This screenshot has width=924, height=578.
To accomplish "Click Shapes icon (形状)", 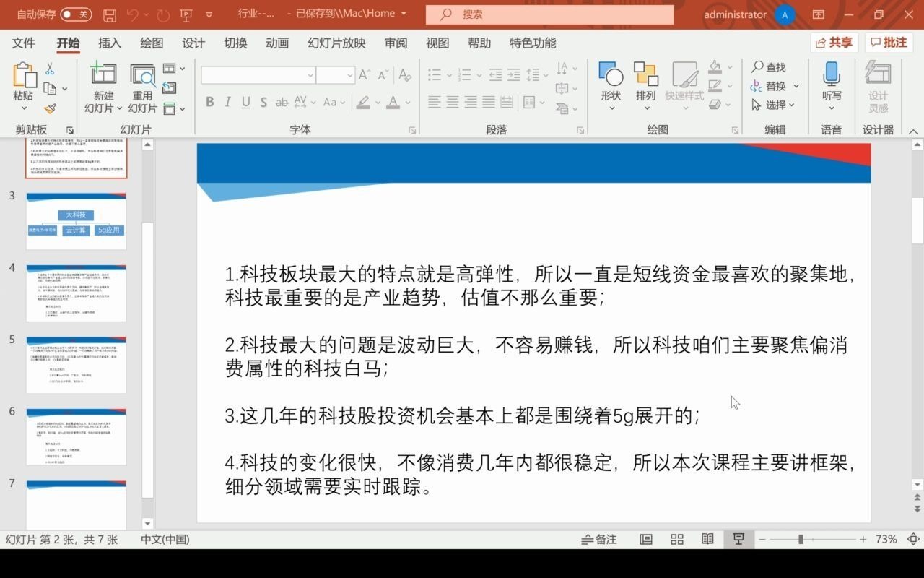I will click(611, 74).
